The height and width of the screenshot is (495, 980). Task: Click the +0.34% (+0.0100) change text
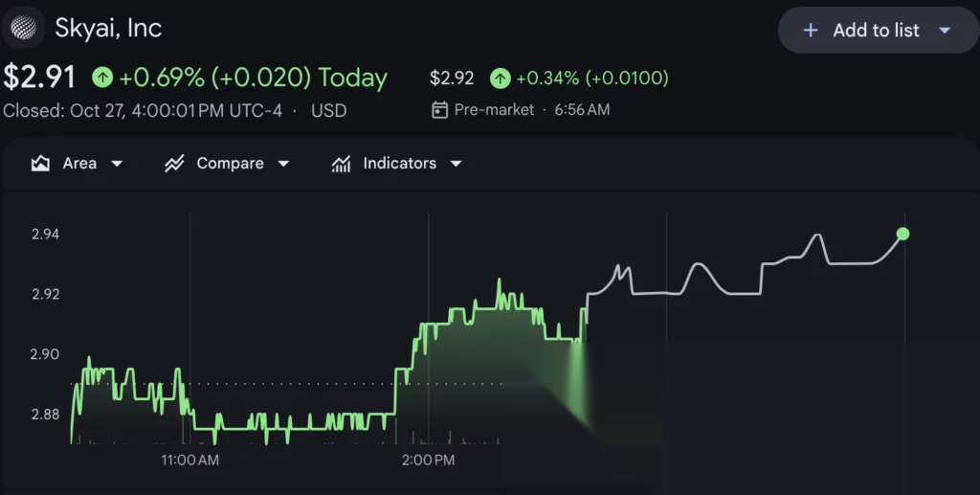pos(592,79)
